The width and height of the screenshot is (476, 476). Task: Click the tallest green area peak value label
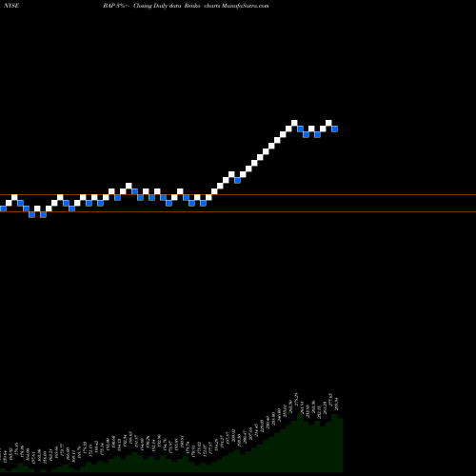tap(295, 399)
